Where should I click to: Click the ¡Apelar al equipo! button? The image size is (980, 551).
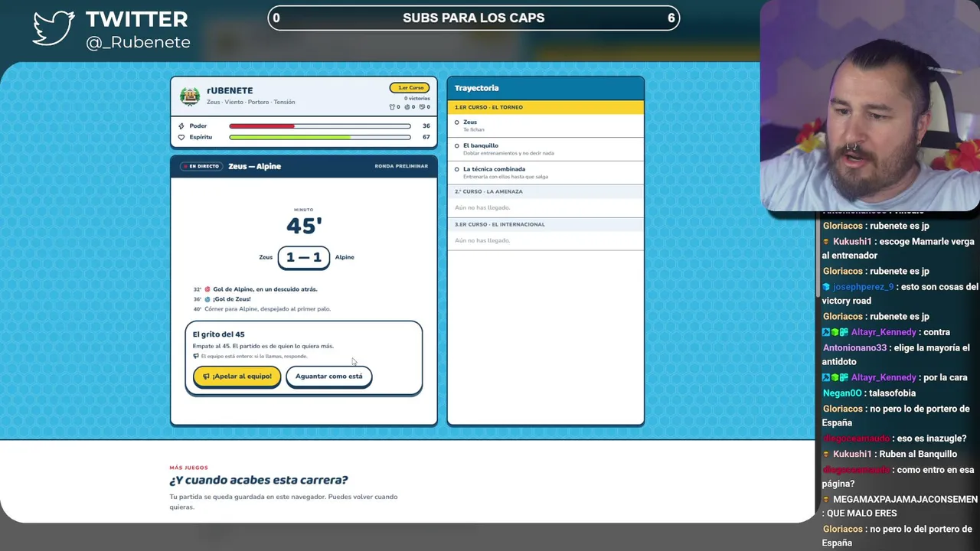pos(237,377)
